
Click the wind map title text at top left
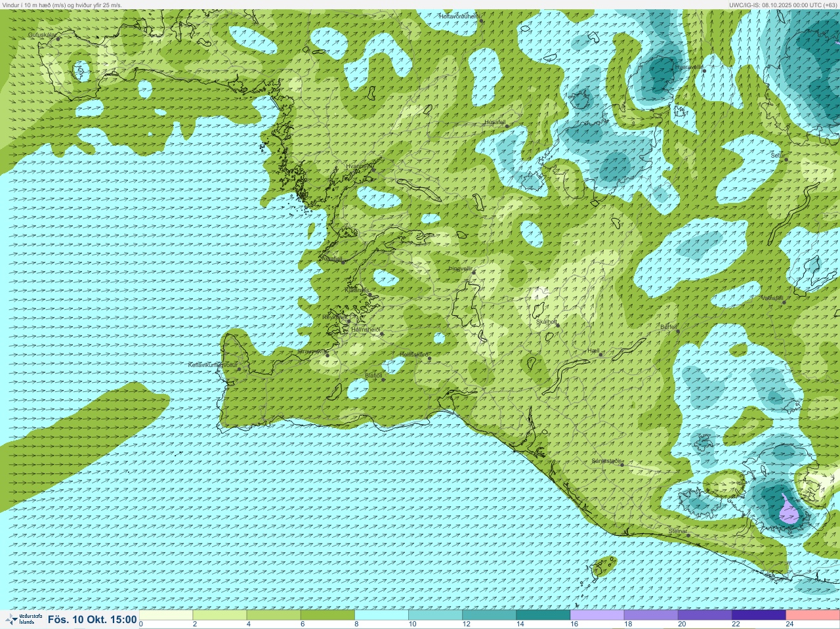point(62,5)
